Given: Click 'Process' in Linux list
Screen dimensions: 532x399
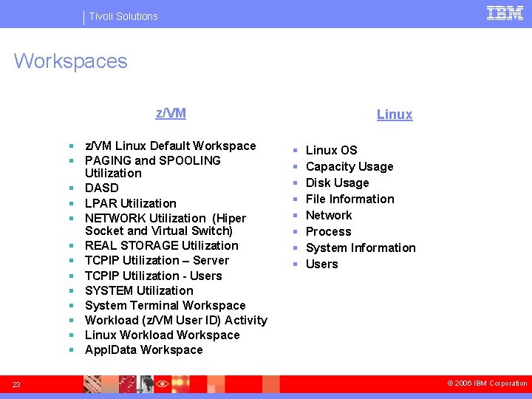Looking at the screenshot, I should coord(328,231).
